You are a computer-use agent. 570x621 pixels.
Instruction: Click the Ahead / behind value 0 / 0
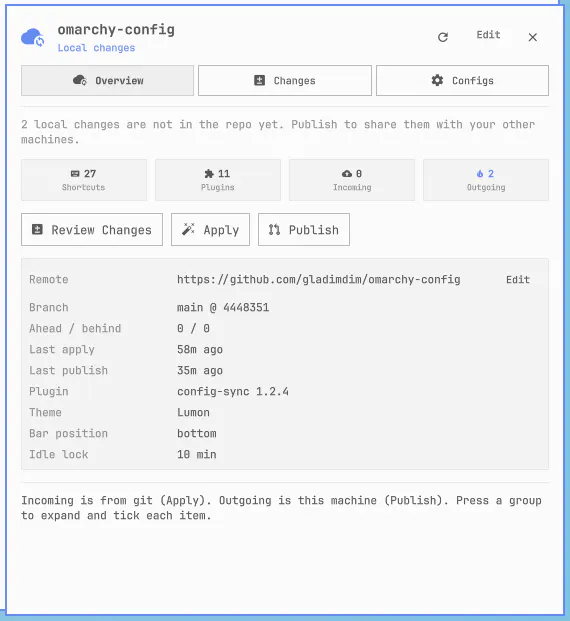(193, 329)
